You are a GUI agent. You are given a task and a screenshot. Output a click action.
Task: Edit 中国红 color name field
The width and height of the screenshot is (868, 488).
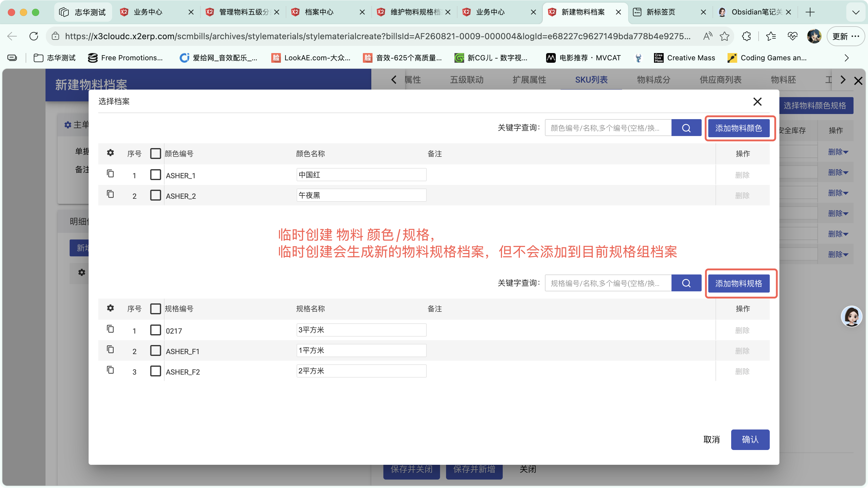[361, 175]
